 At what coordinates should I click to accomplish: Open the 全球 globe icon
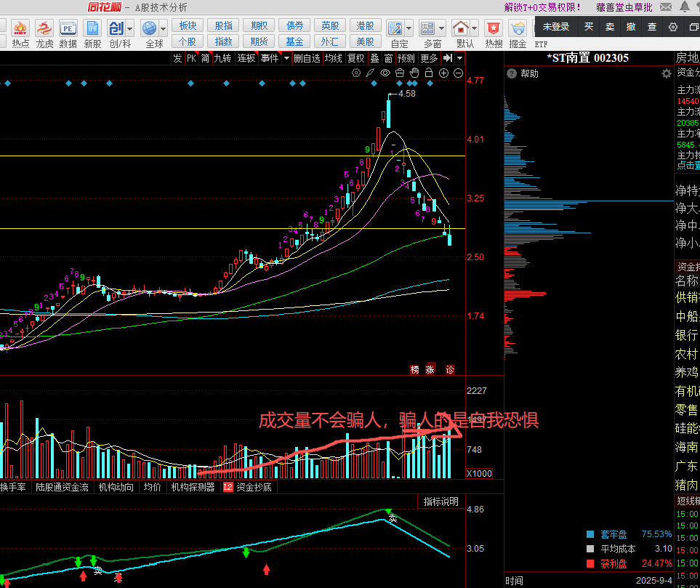coord(149,28)
